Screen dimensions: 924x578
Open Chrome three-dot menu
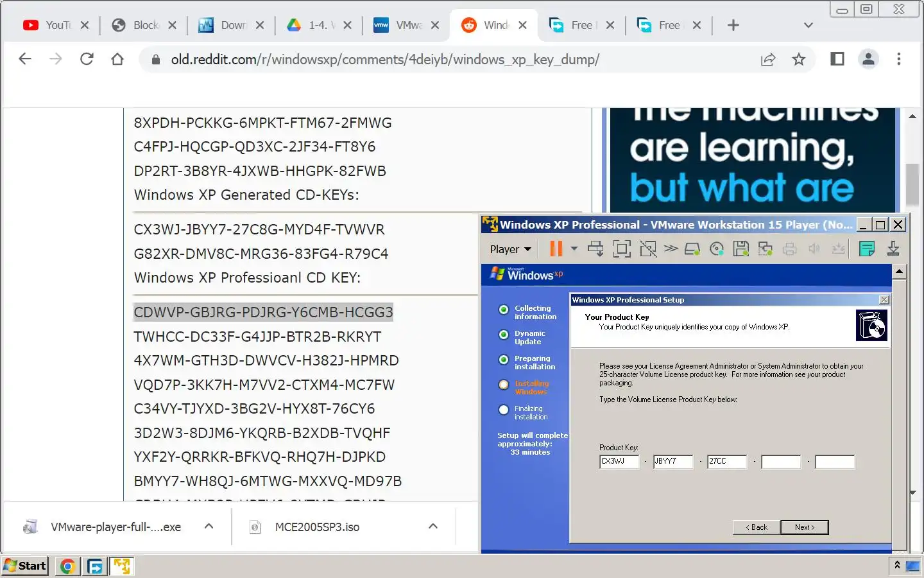coord(899,59)
